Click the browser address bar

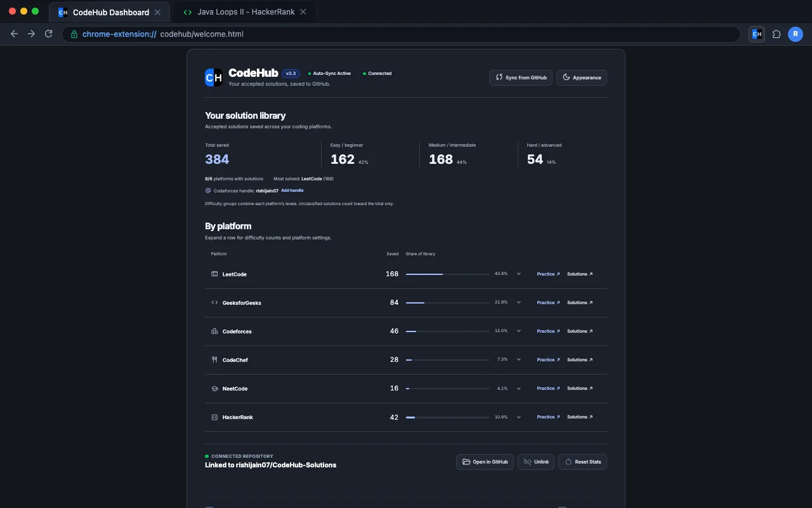click(401, 34)
